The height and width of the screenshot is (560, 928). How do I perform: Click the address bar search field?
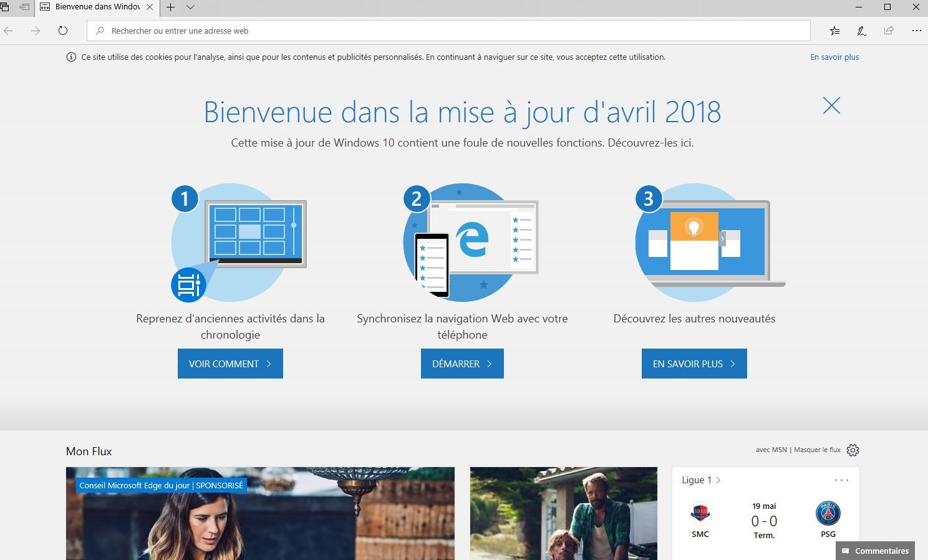[448, 31]
